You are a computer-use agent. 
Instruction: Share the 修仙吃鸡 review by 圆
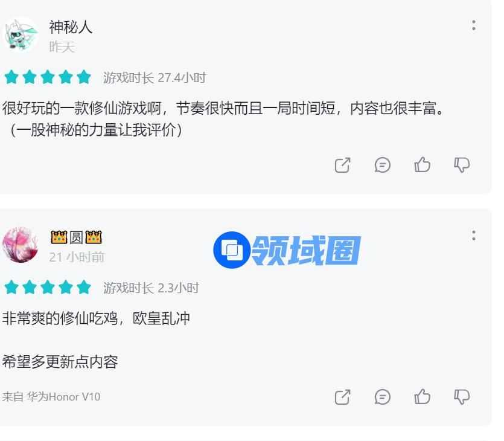342,397
